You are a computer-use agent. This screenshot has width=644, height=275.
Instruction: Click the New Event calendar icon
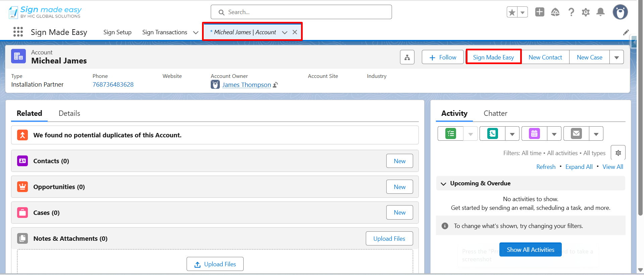point(534,134)
